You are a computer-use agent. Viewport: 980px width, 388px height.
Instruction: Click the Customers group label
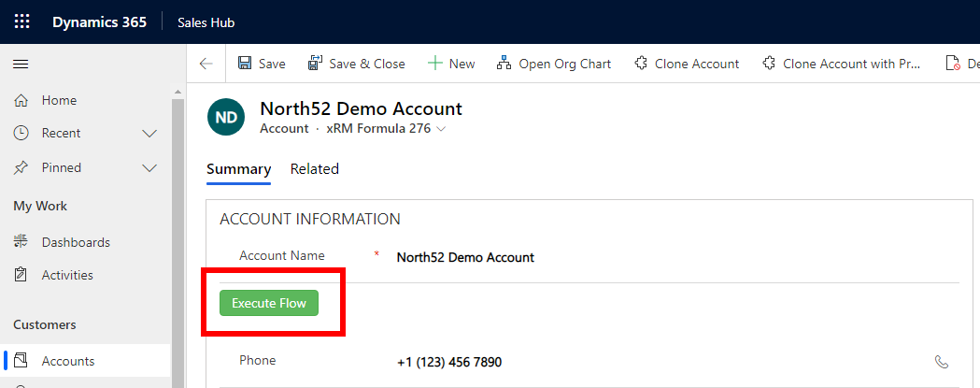[x=44, y=324]
